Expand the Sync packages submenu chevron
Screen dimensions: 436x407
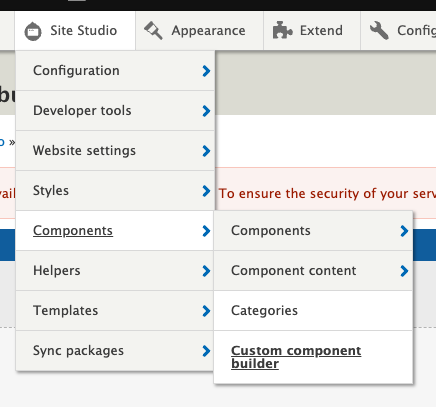[206, 351]
